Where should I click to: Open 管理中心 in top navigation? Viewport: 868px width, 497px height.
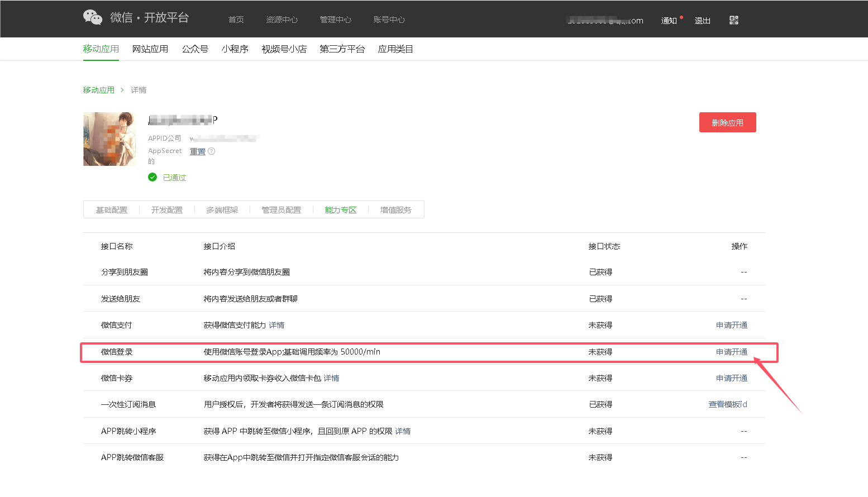(335, 20)
